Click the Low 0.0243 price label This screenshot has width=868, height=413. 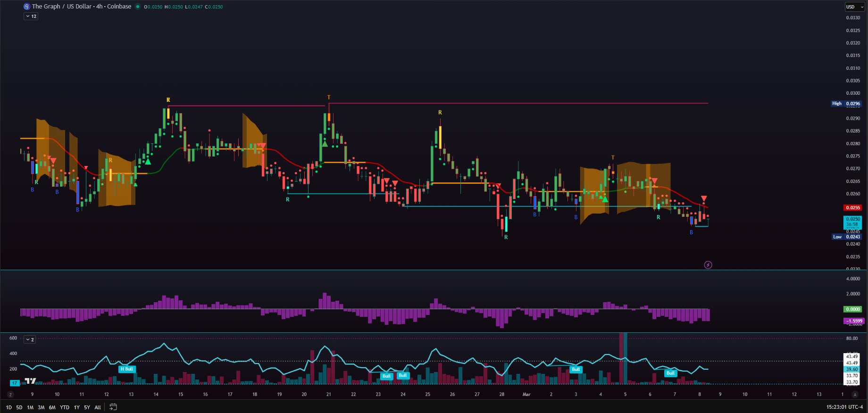click(847, 237)
